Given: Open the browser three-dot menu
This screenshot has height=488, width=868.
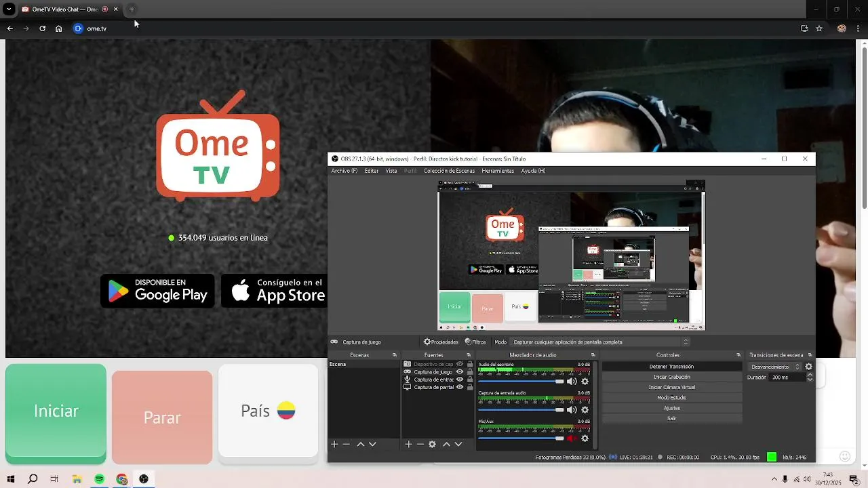Looking at the screenshot, I should click(858, 28).
